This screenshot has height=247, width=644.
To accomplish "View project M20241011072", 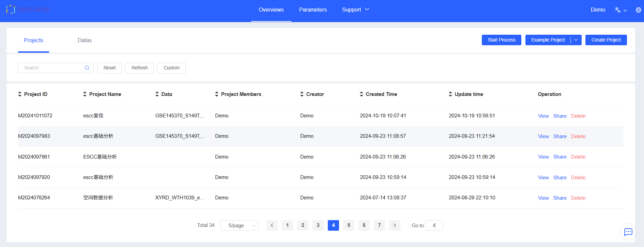I will point(543,116).
